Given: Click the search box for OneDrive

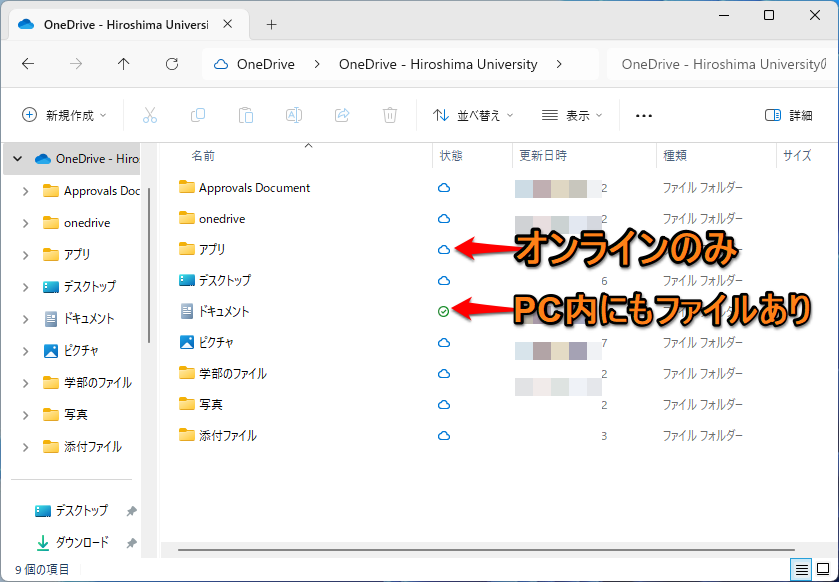Looking at the screenshot, I should click(x=722, y=64).
